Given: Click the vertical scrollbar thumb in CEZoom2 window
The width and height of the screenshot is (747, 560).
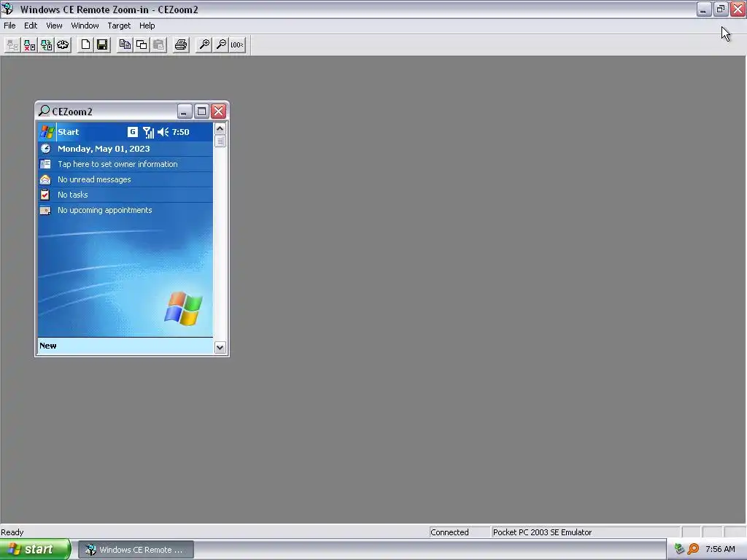Looking at the screenshot, I should pyautogui.click(x=220, y=141).
